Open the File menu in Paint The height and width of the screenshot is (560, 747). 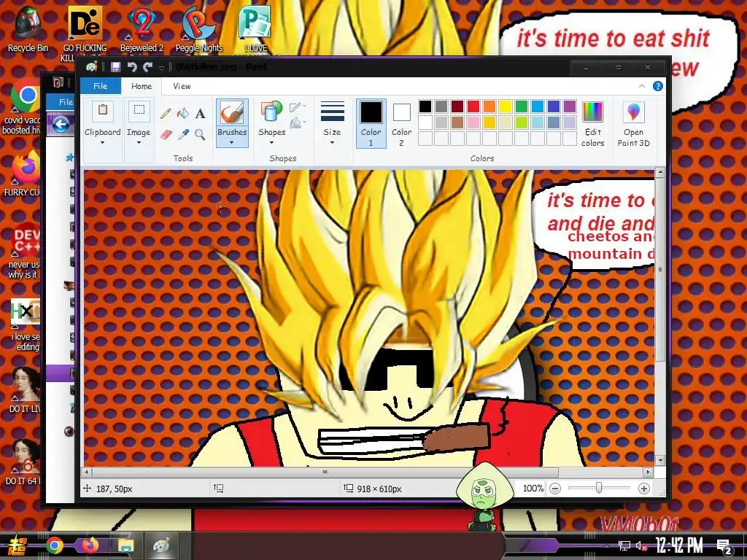pyautogui.click(x=100, y=86)
